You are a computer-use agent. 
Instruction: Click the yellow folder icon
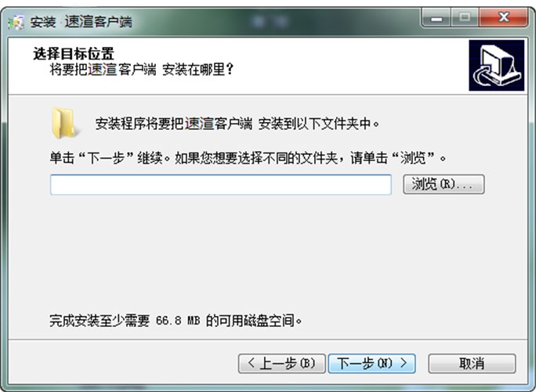pos(64,123)
